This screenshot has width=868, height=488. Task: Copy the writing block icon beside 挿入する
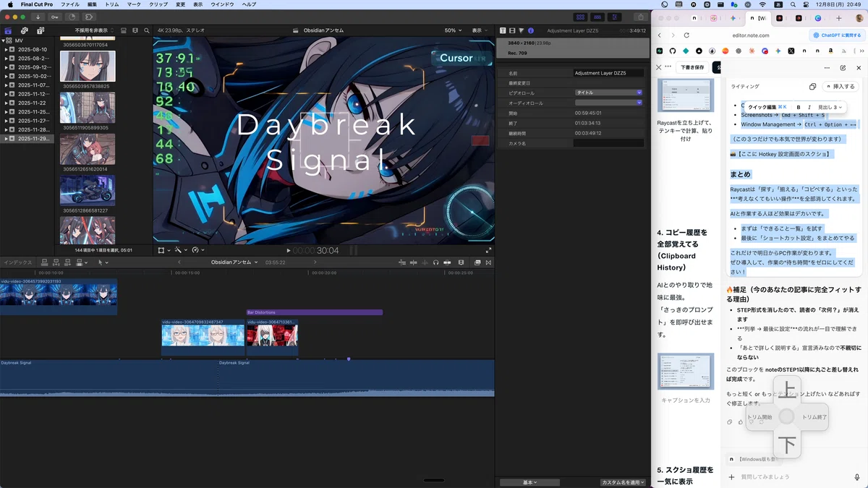point(812,86)
